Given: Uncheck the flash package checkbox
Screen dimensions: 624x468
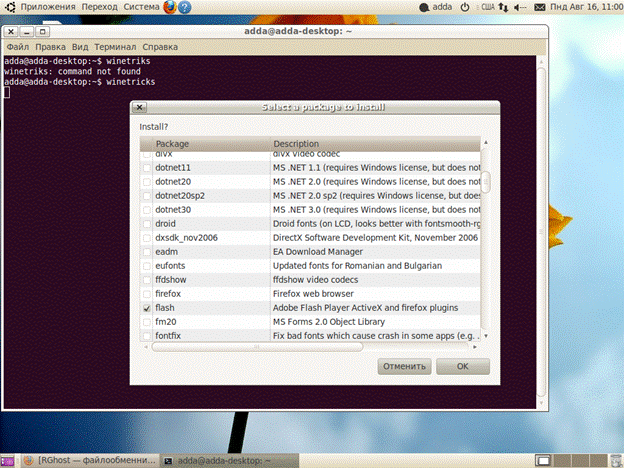Looking at the screenshot, I should pos(147,308).
